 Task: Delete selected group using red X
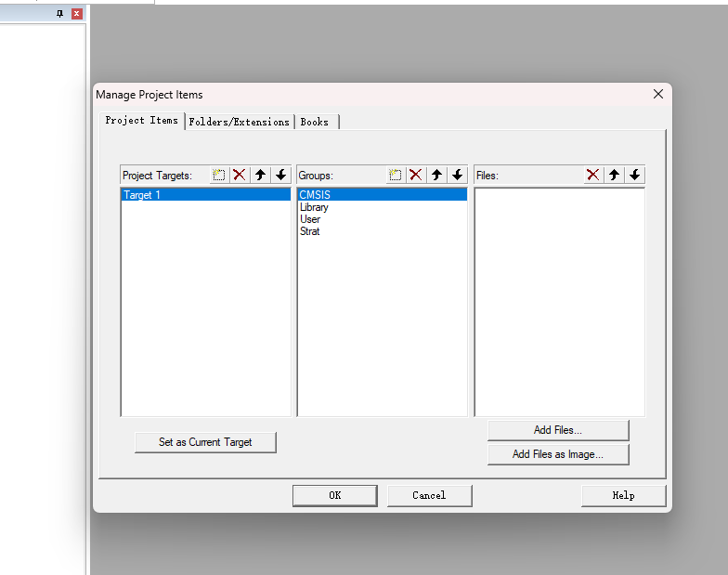416,175
